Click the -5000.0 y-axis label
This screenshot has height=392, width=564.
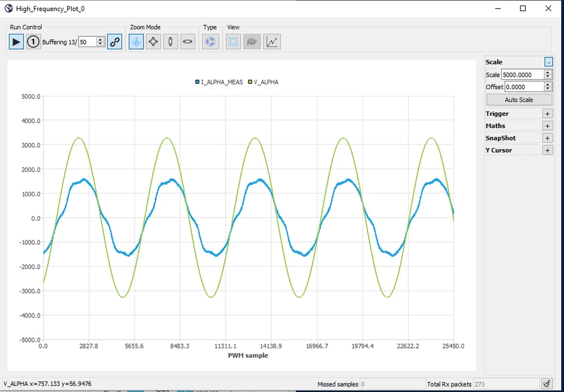30,340
